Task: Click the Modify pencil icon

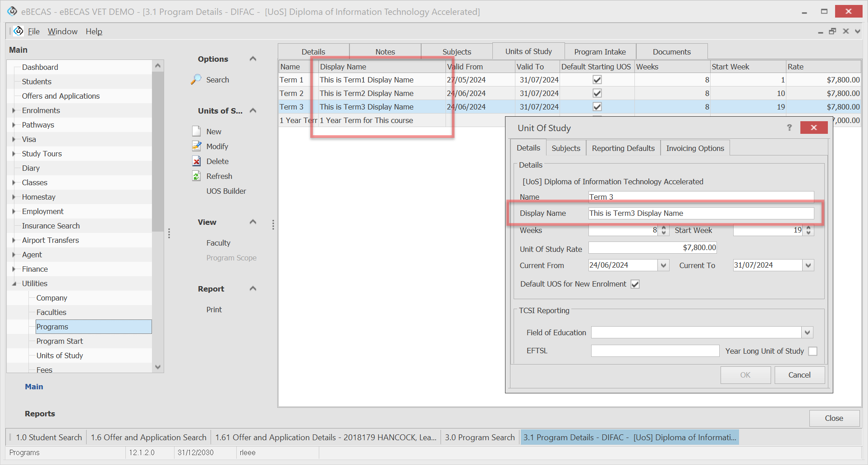Action: click(x=196, y=146)
